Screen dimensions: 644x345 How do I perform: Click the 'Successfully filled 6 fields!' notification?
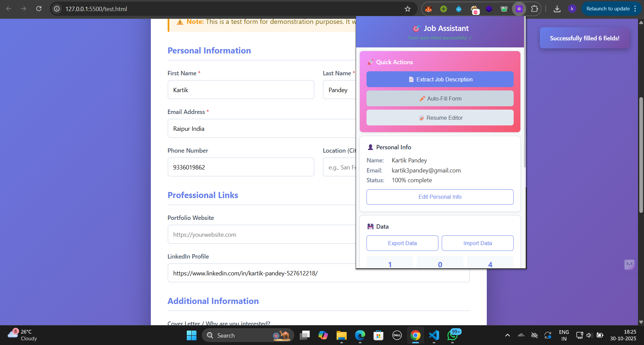(585, 38)
